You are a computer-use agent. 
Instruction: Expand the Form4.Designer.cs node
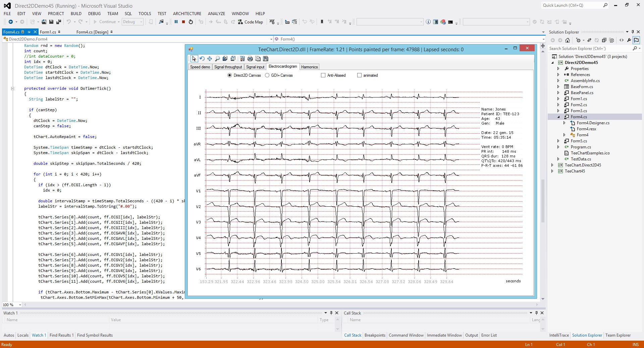coord(565,123)
